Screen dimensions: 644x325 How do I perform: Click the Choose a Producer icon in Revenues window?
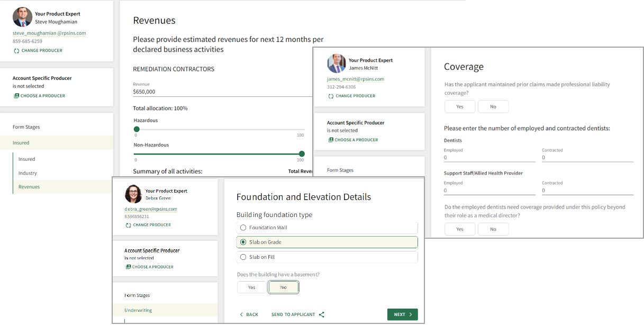coord(16,96)
